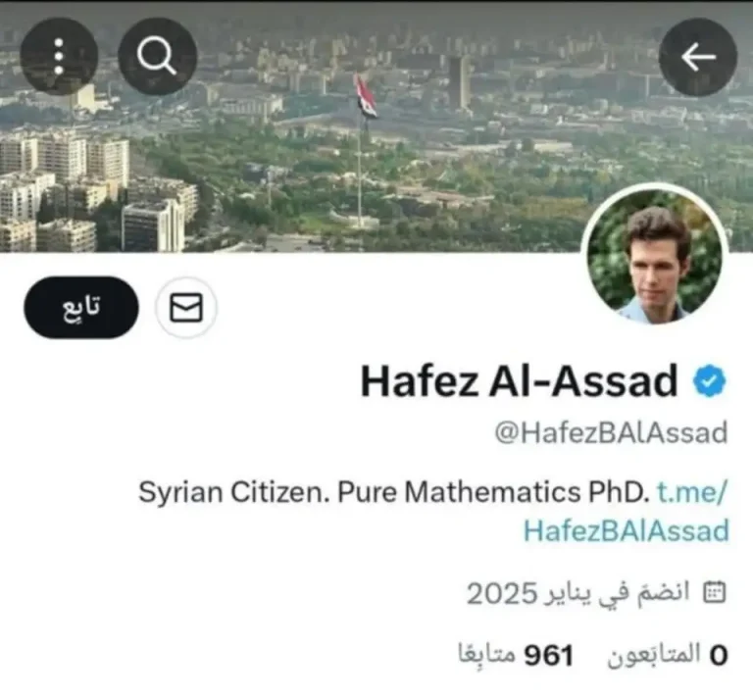753x700 pixels.
Task: Tap the search magnifier icon
Action: point(157,57)
